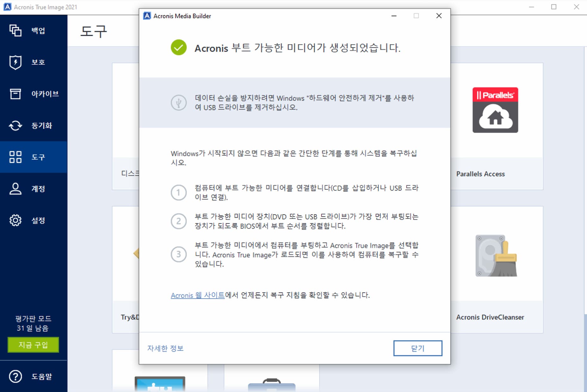Screen dimensions: 587x392
Task: Switch to the 동기화 menu label
Action: click(x=42, y=125)
